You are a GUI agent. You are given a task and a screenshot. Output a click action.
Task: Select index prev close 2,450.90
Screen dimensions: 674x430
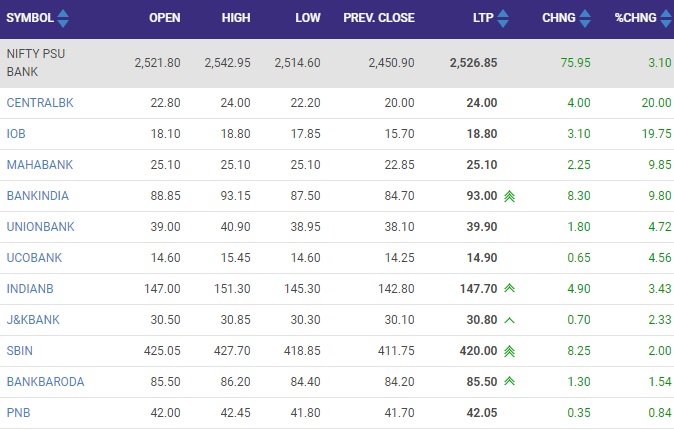(391, 63)
